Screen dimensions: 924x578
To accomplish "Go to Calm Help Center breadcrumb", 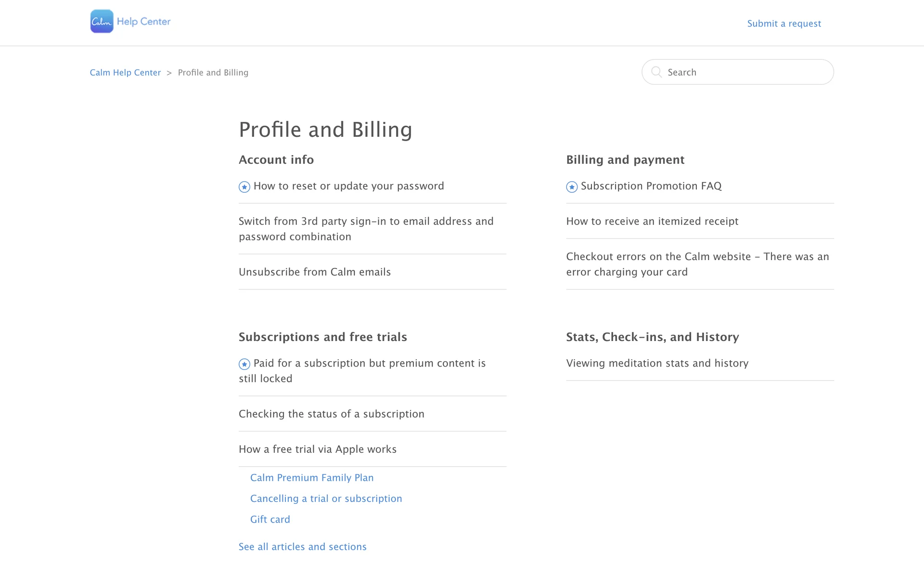I will [125, 73].
